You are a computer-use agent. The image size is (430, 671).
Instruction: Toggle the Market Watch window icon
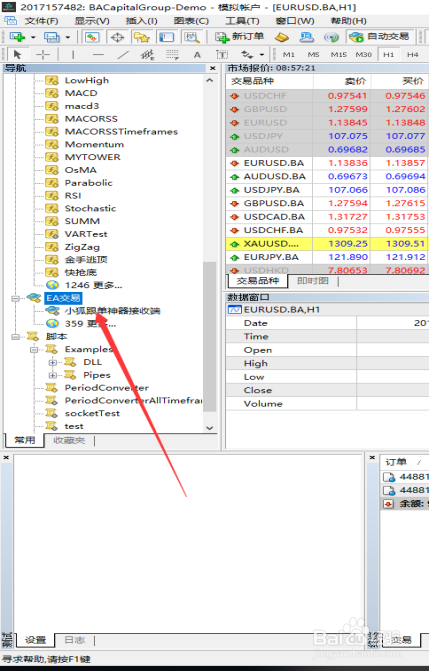point(92,37)
